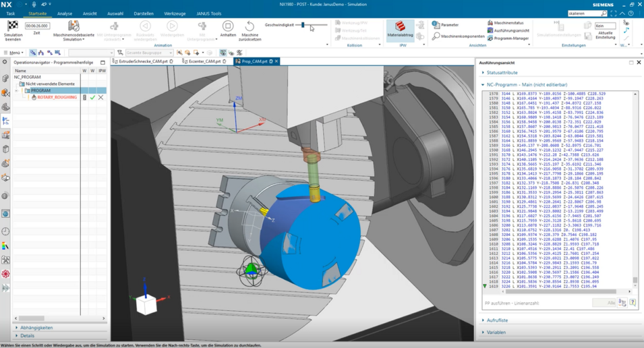Open the Werkzeuge ribbon tab

point(175,13)
